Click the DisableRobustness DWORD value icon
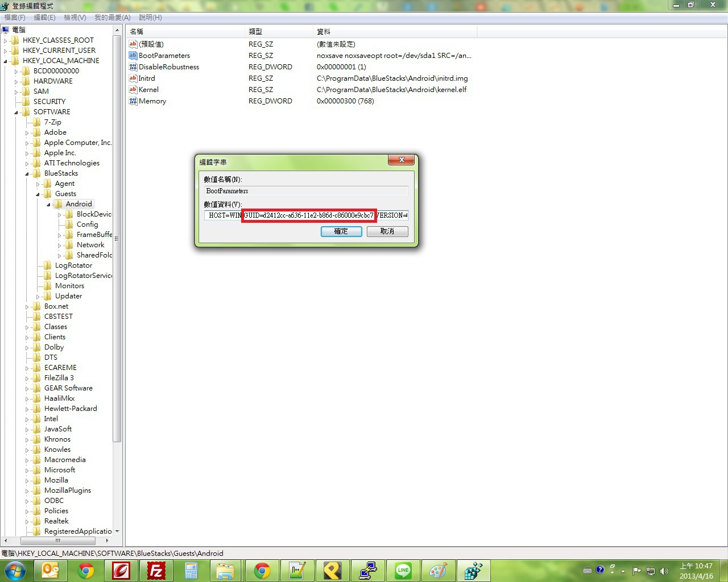Image resolution: width=728 pixels, height=582 pixels. pos(133,67)
